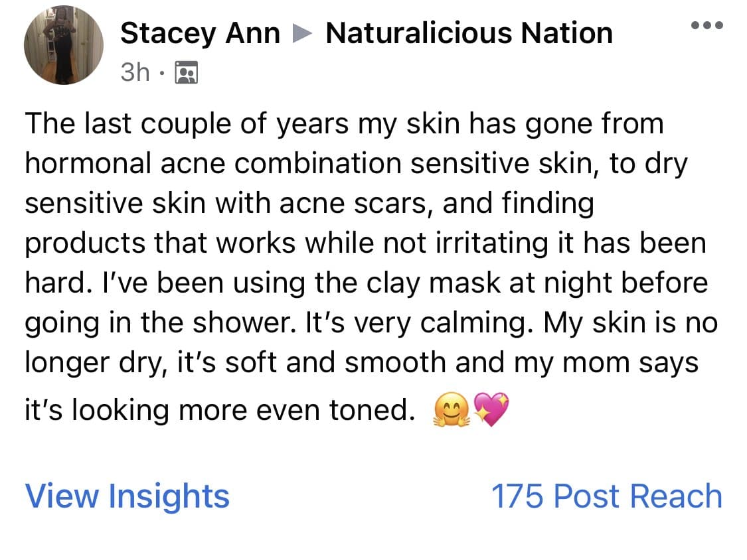This screenshot has width=747, height=560.
Task: Expand post options via ellipsis menu
Action: tap(707, 25)
